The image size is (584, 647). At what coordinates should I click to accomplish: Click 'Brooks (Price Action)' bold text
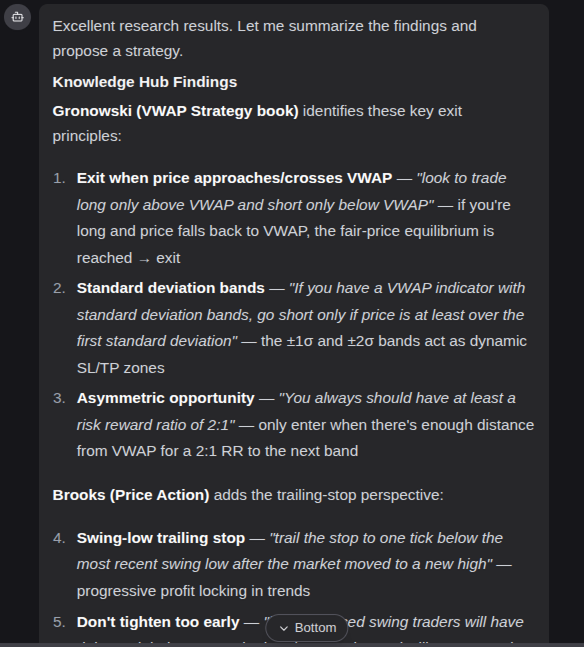point(131,495)
